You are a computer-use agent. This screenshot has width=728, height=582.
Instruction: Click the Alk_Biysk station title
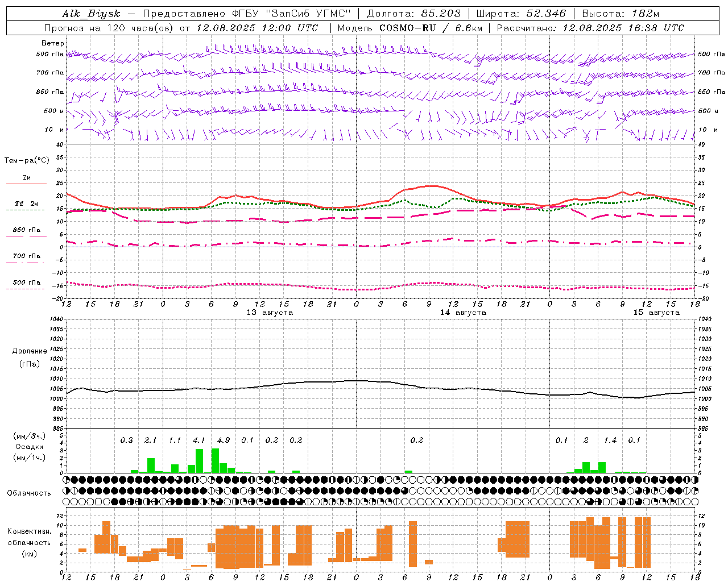pyautogui.click(x=90, y=14)
